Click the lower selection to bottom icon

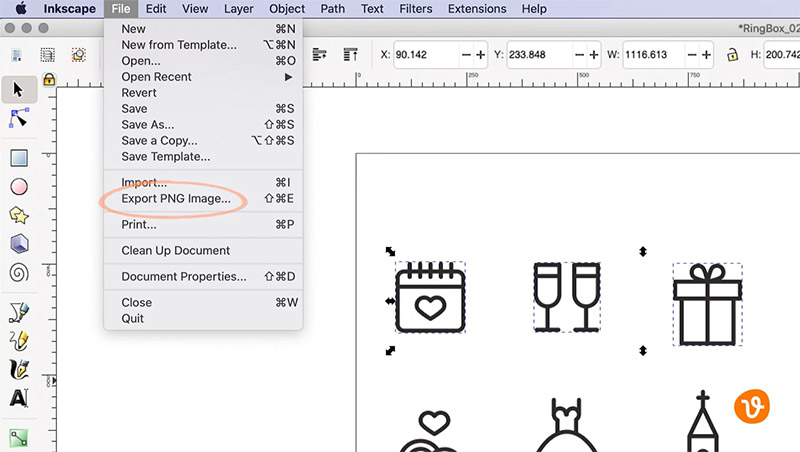(x=319, y=54)
